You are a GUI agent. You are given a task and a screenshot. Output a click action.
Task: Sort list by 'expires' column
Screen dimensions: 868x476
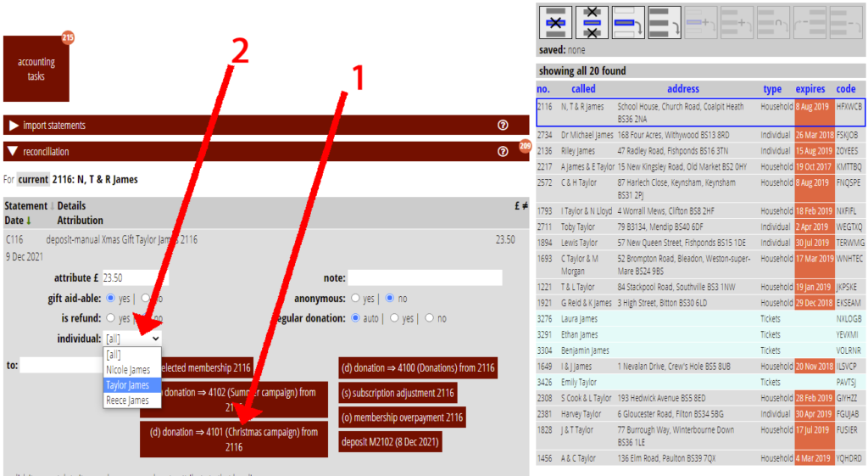click(810, 88)
